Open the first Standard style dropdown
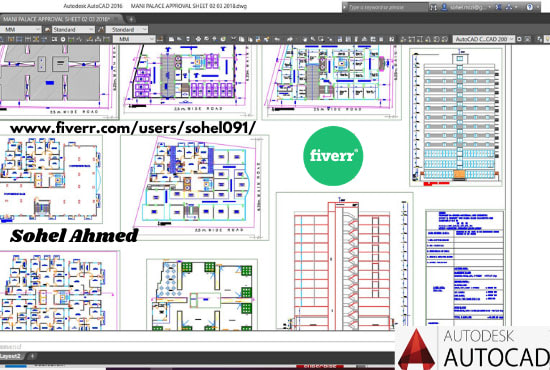 pos(74,29)
